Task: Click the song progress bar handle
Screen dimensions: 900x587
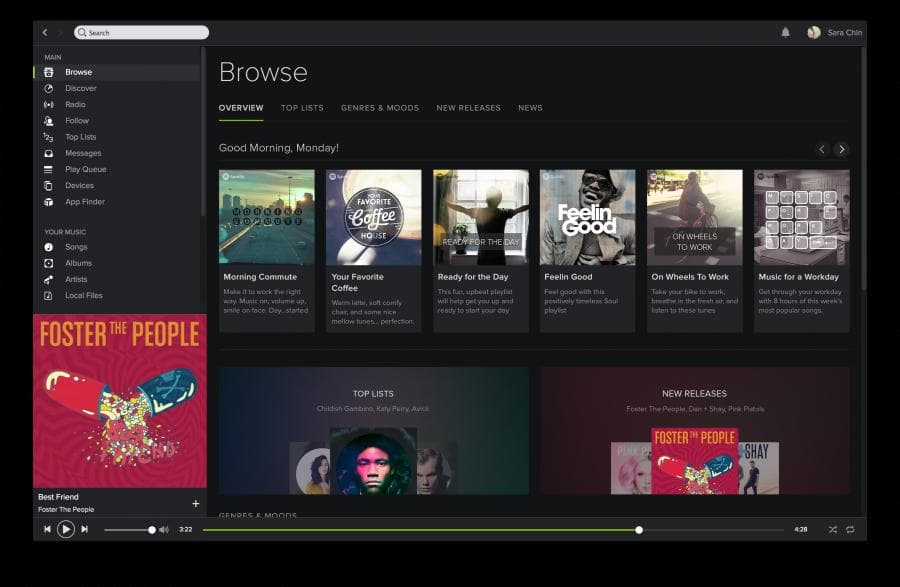Action: 639,530
